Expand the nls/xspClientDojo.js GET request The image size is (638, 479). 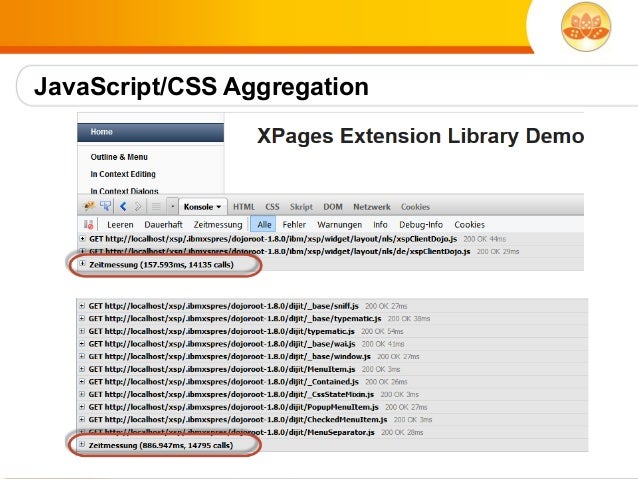pos(83,238)
